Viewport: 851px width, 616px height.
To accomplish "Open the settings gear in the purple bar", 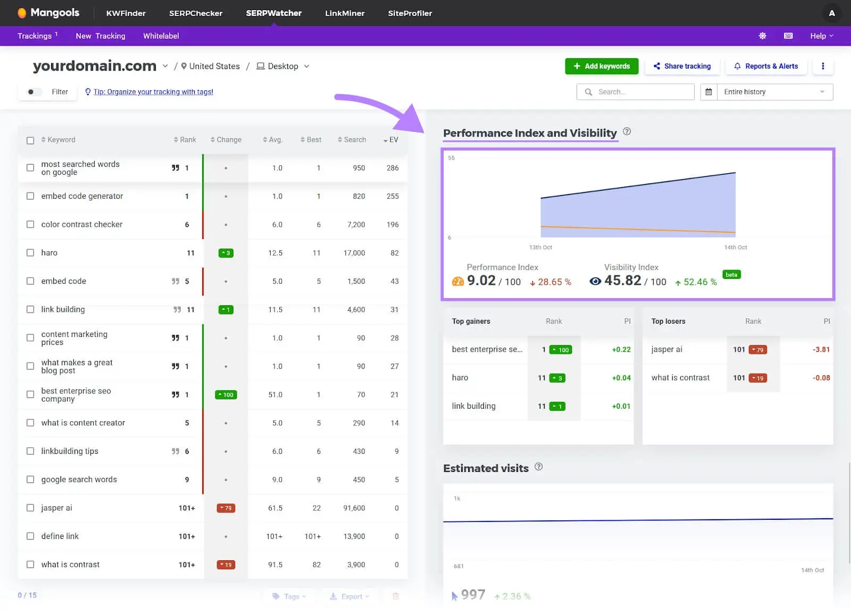I will coord(762,36).
